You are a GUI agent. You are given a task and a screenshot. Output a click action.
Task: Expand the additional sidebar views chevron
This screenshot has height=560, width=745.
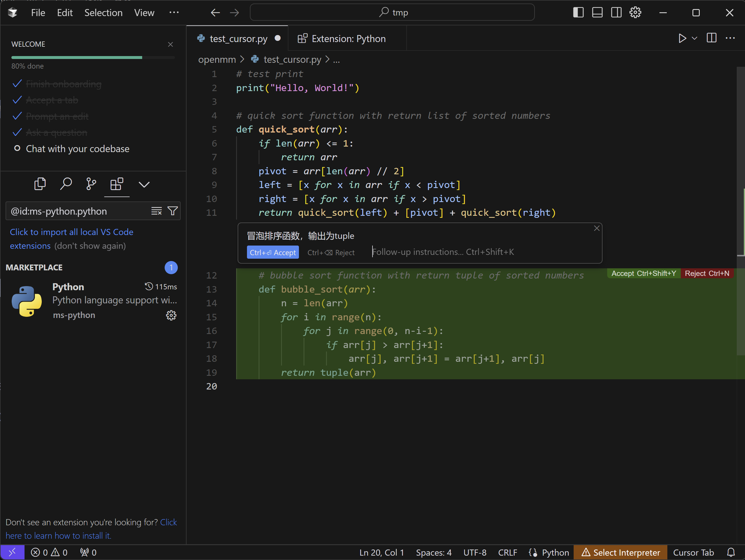(144, 184)
